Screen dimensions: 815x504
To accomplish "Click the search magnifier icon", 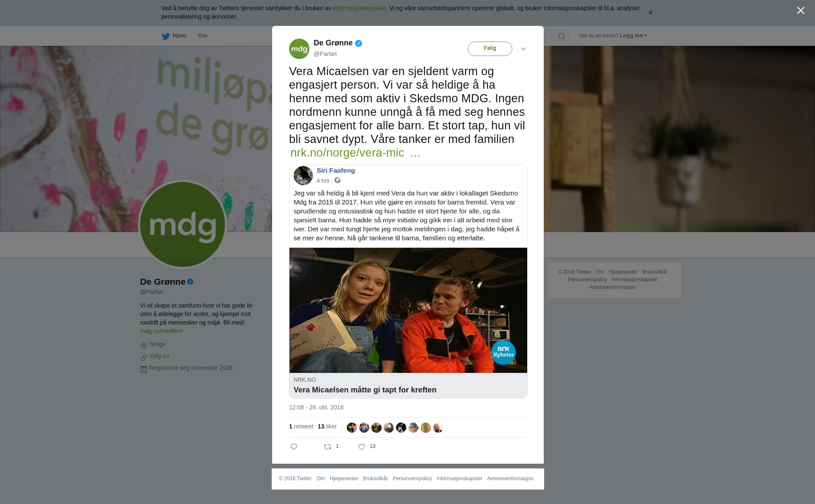I will click(562, 36).
